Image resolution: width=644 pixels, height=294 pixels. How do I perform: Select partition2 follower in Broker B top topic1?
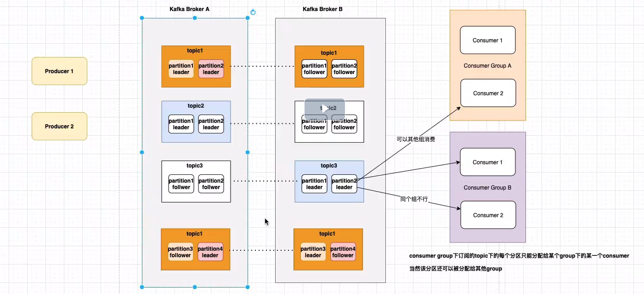(344, 69)
